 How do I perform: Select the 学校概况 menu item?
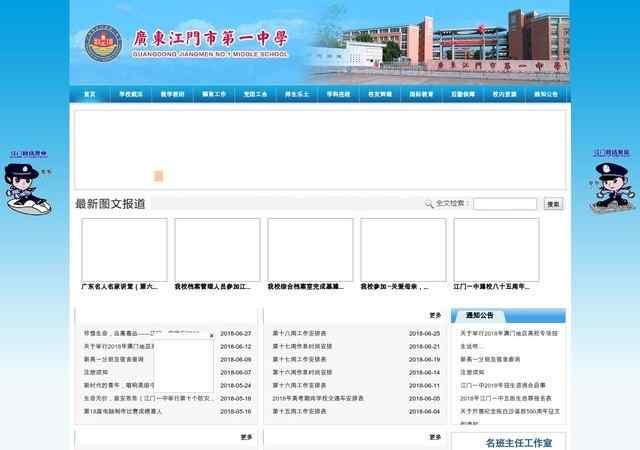click(131, 94)
